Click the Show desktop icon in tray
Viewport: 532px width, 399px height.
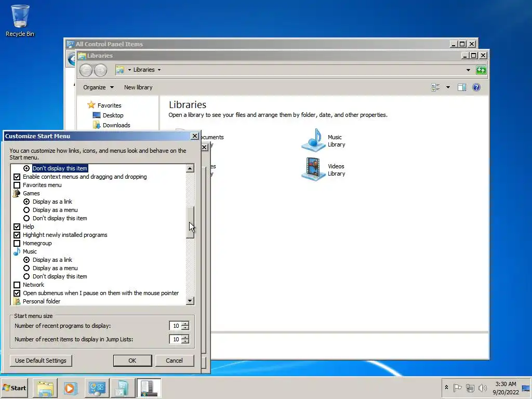tap(526, 388)
